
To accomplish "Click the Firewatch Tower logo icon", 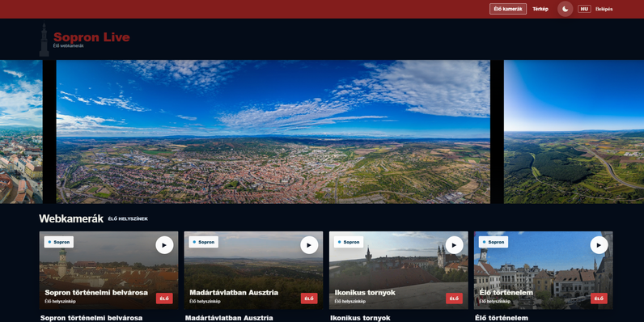I will (x=44, y=40).
